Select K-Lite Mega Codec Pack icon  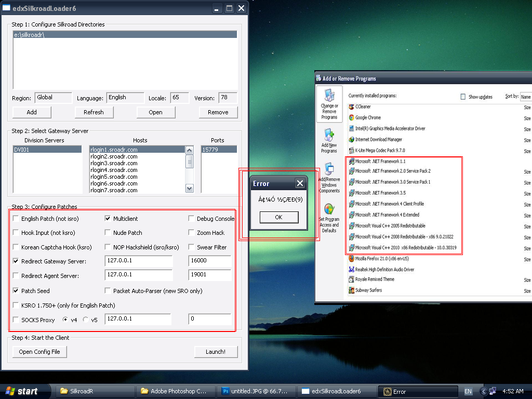click(352, 150)
